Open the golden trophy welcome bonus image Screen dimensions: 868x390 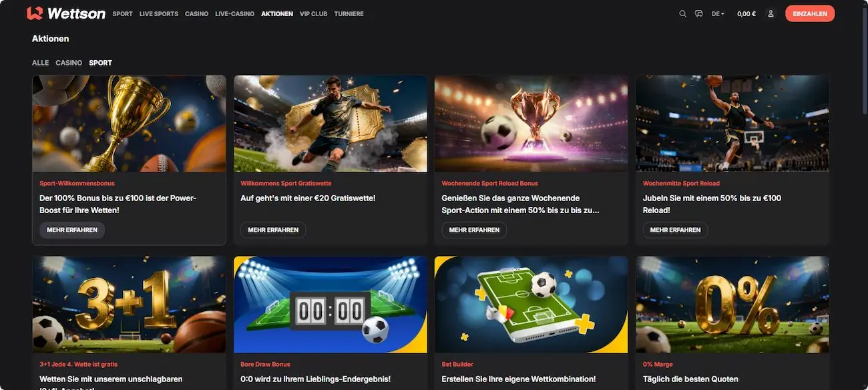click(129, 124)
